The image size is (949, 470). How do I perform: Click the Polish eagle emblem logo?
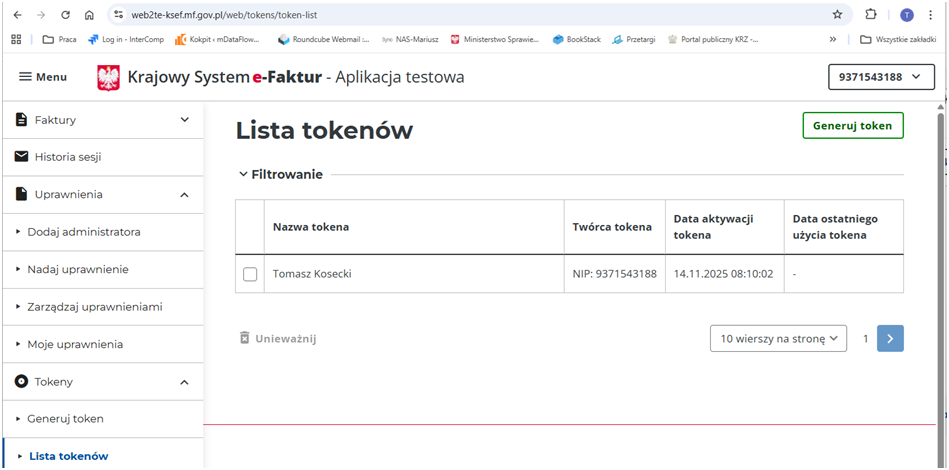[108, 78]
